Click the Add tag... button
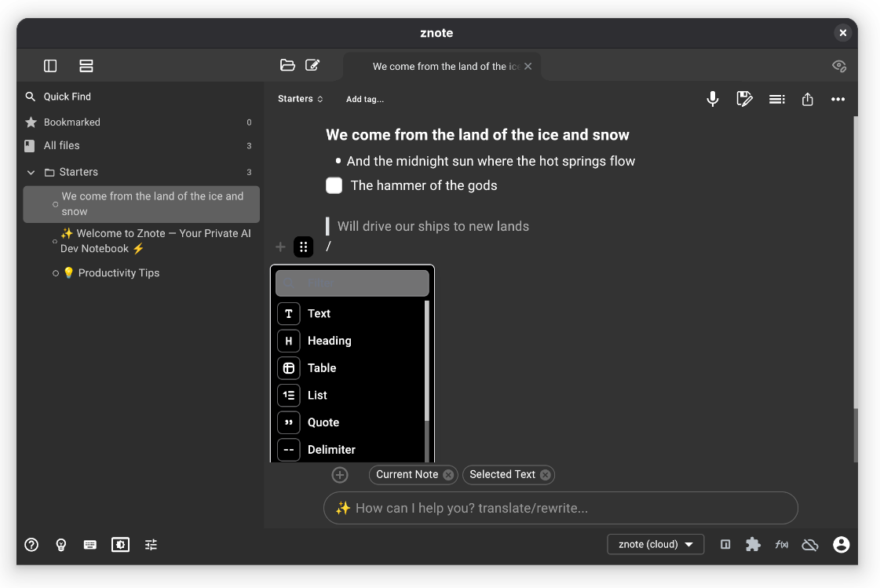880x588 pixels. pos(364,99)
